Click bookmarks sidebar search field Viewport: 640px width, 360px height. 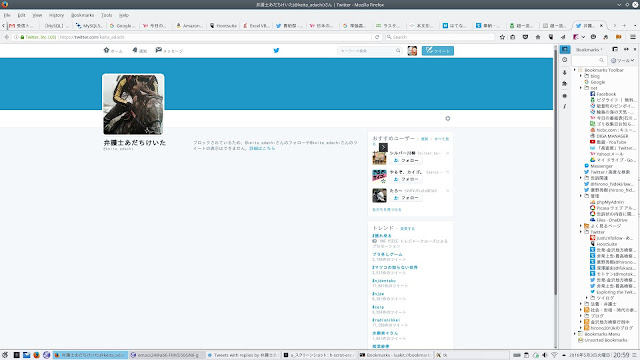pos(588,60)
